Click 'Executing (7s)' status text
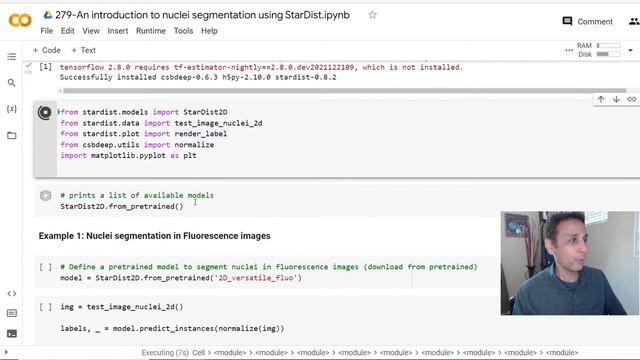The height and width of the screenshot is (360, 640). [165, 353]
